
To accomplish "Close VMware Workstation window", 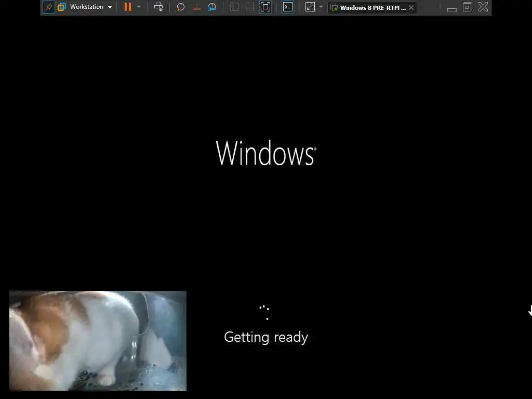I will coord(483,7).
